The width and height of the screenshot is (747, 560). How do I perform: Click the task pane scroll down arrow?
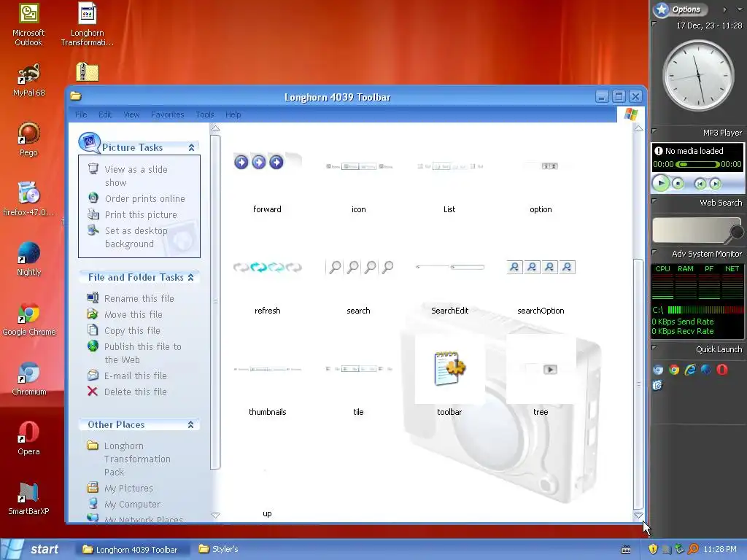(x=215, y=516)
